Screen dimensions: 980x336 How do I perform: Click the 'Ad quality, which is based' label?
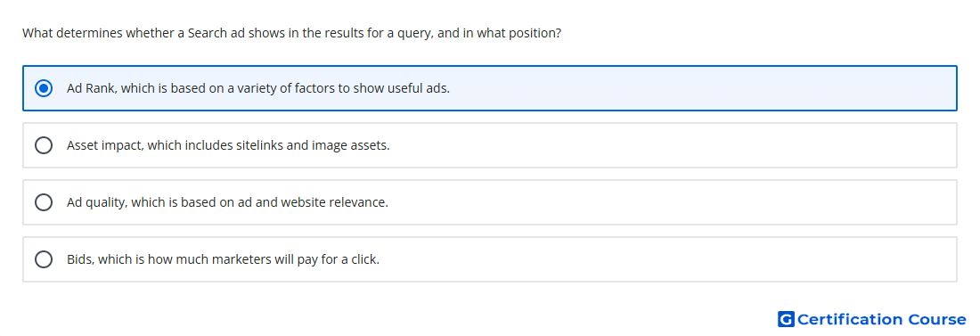tap(227, 202)
